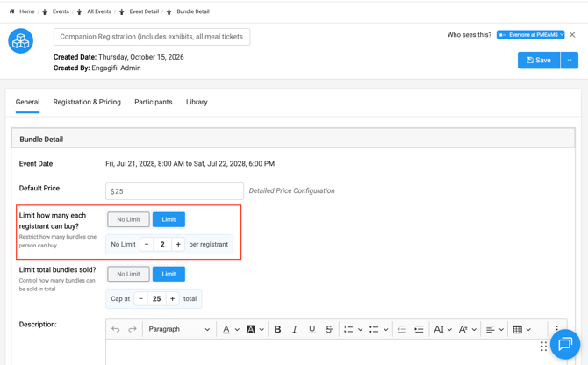The height and width of the screenshot is (365, 588).
Task: Toggle bold formatting
Action: [x=277, y=329]
